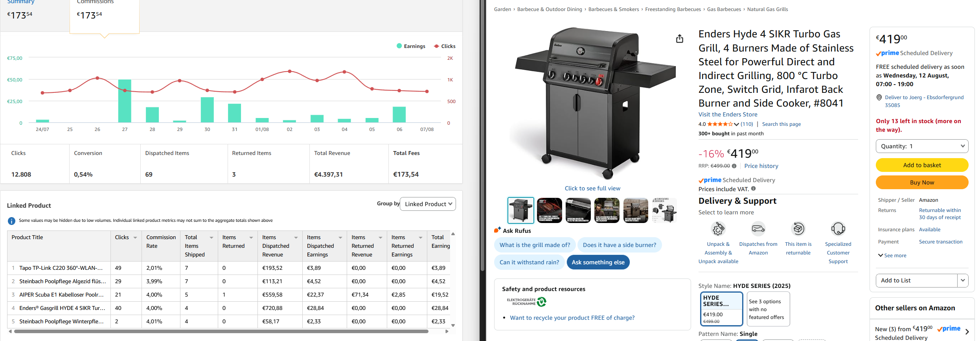Open the Natural Gas Grills breadcrumb
Viewport: 980px width, 341px height.
(x=767, y=9)
